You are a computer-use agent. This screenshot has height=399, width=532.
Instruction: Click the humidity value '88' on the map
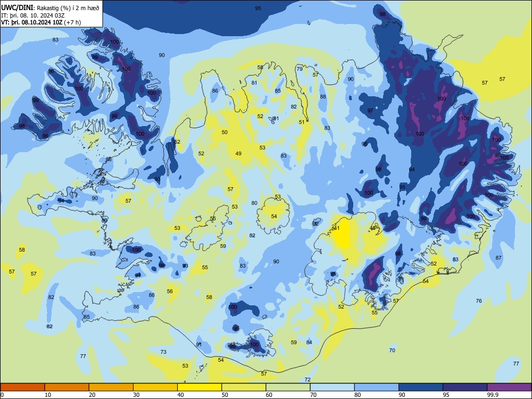(x=323, y=96)
